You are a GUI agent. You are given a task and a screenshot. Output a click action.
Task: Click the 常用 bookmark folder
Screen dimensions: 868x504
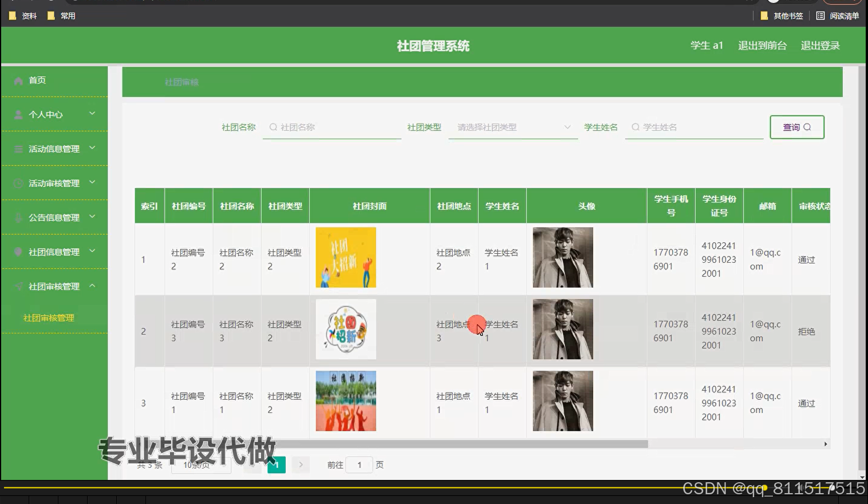[x=61, y=16]
